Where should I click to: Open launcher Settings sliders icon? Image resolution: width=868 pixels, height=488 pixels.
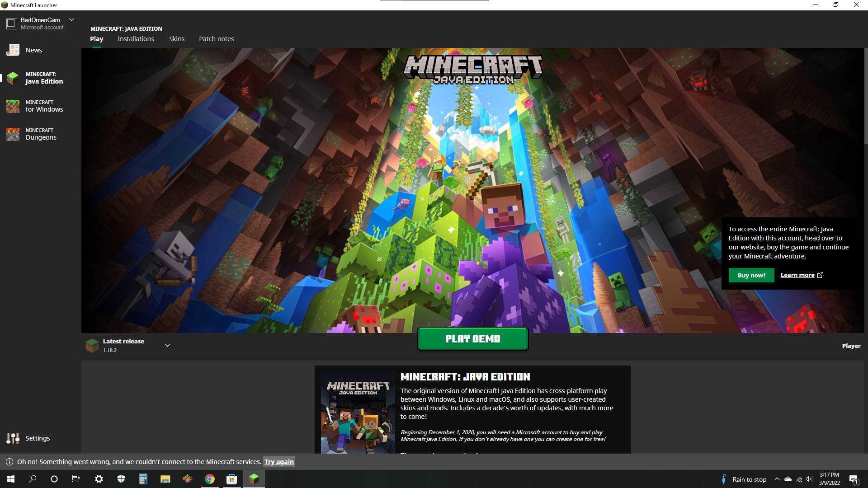[13, 438]
